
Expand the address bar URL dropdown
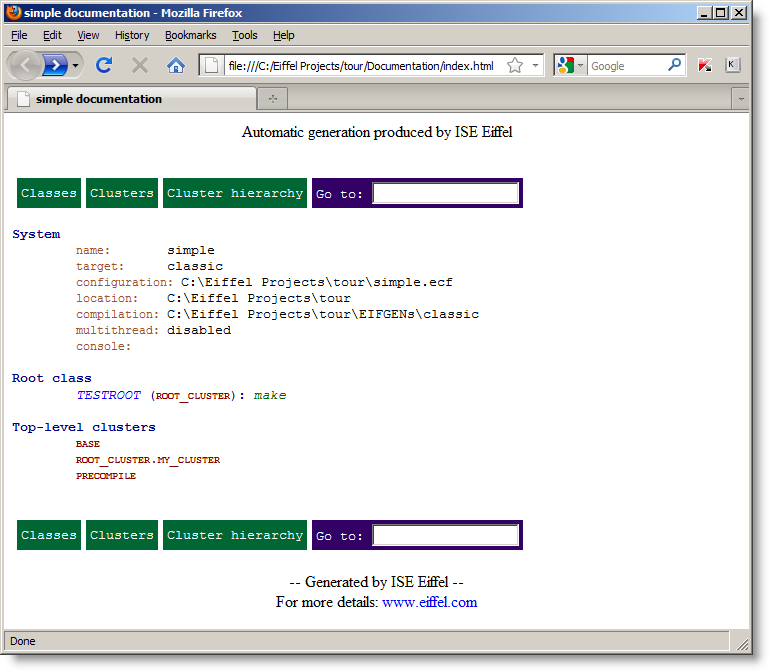(x=535, y=65)
